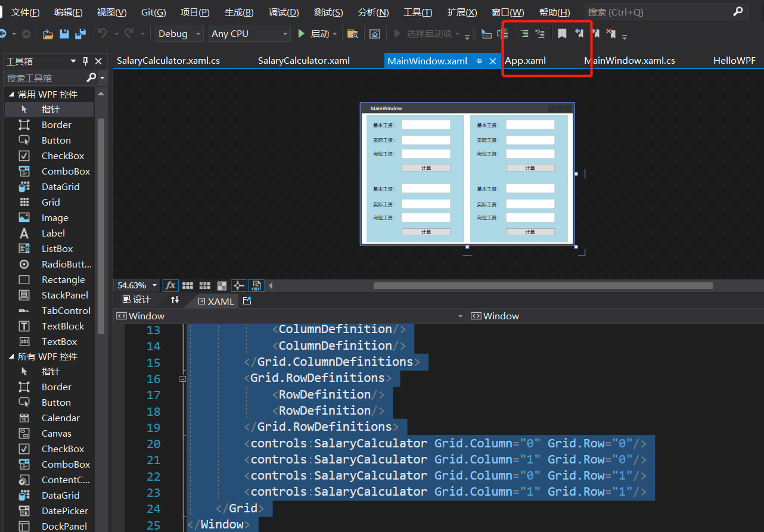Click the find in files folder icon
This screenshot has height=532, width=764.
[x=353, y=34]
